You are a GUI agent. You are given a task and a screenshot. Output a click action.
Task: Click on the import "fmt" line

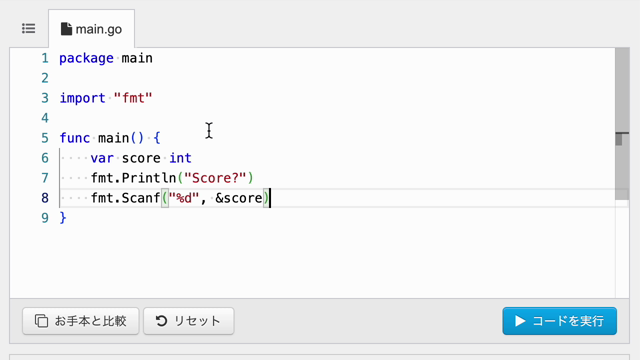106,98
